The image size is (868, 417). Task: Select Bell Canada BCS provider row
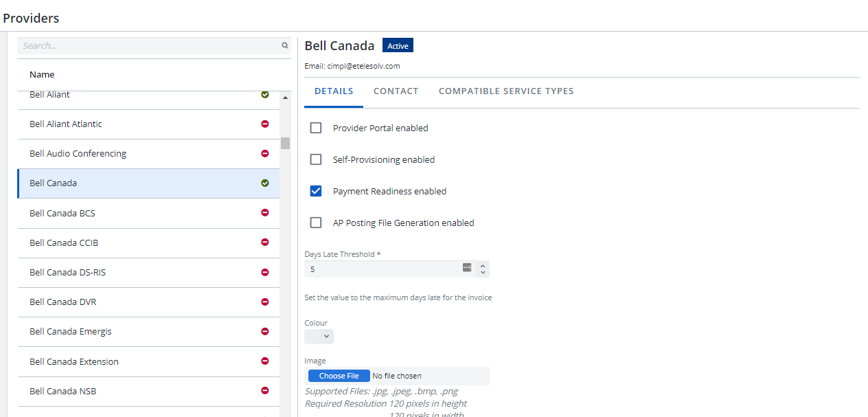coord(148,213)
